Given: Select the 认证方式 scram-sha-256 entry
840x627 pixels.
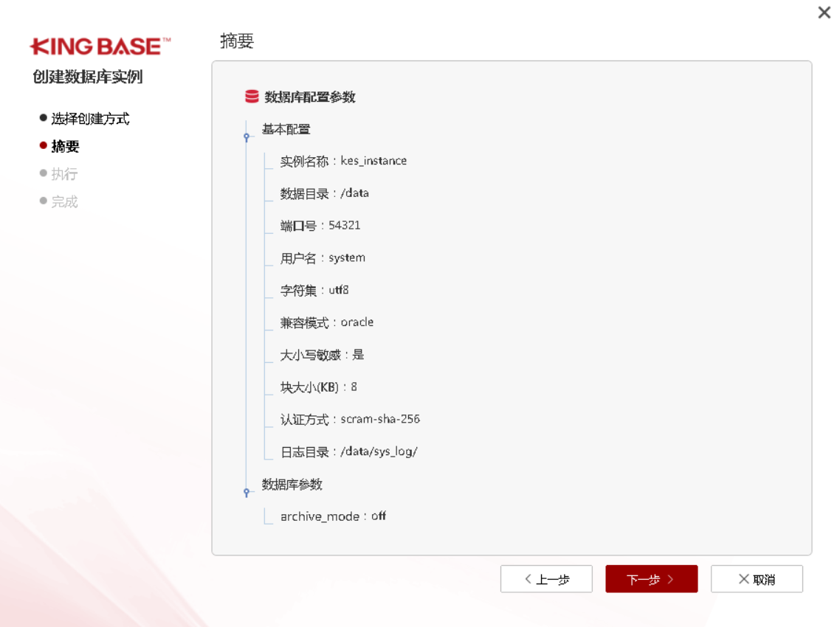Looking at the screenshot, I should coord(350,419).
